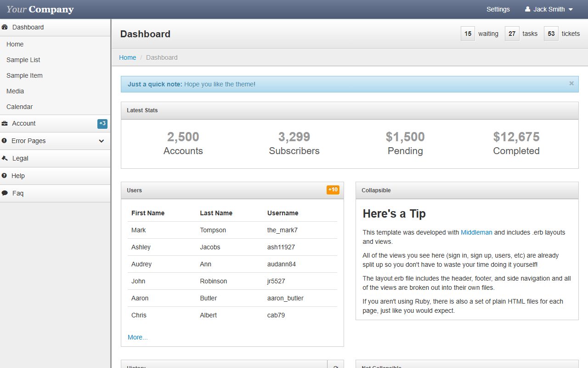
Task: Select the Ashley cell in Users table
Action: click(x=141, y=247)
